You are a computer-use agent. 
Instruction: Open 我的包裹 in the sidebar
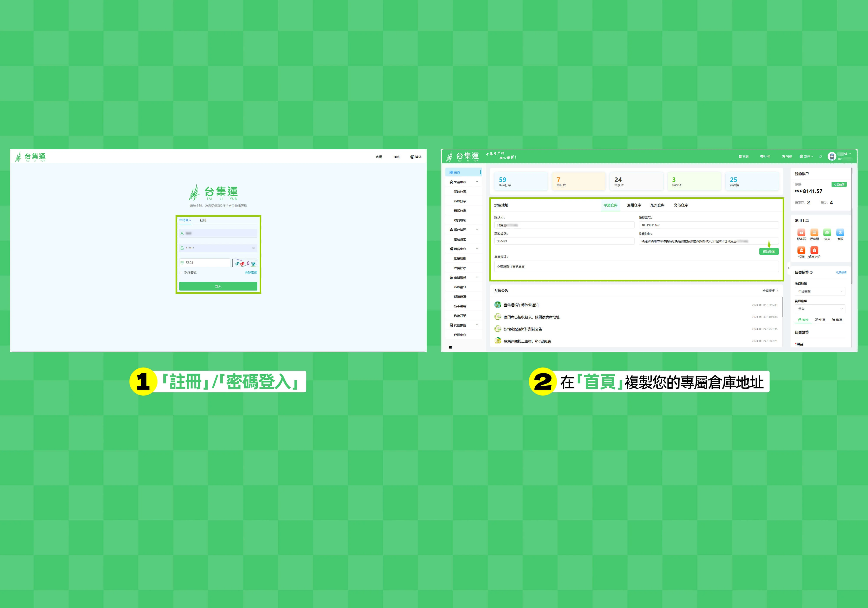pyautogui.click(x=460, y=192)
